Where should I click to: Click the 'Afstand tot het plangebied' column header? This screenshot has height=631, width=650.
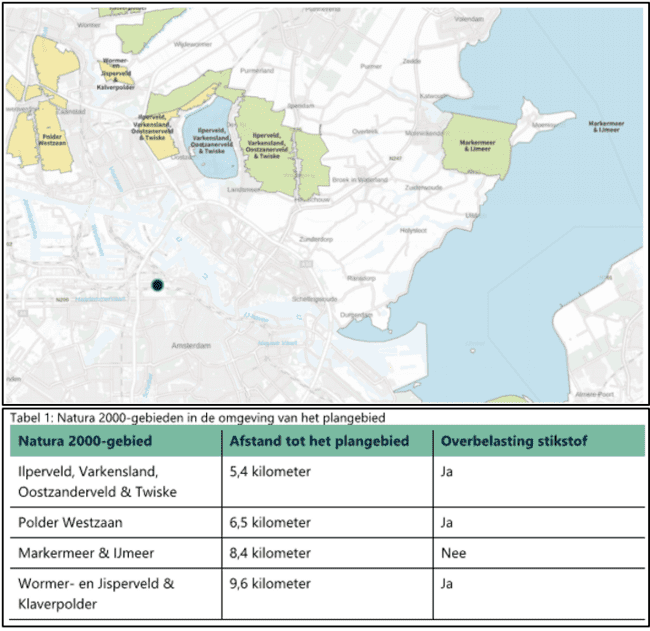point(319,441)
